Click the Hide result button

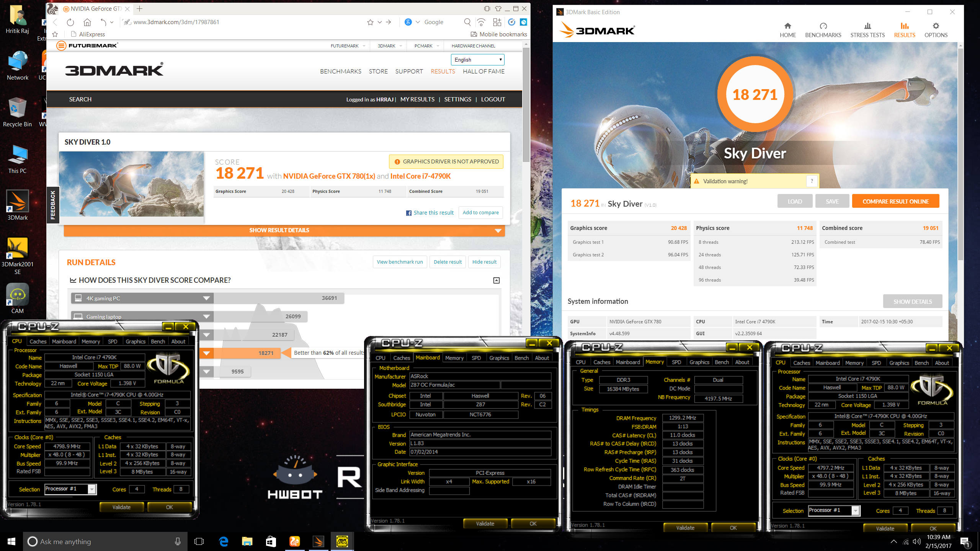tap(484, 262)
